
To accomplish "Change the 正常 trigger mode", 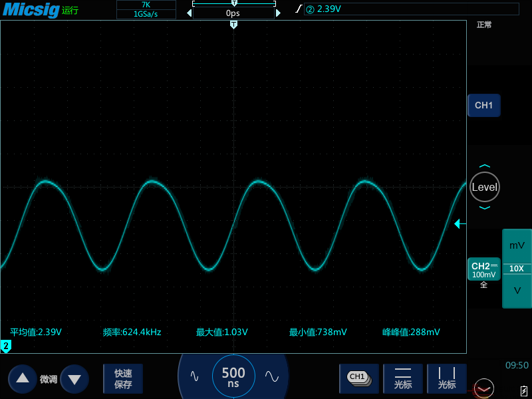I will tap(484, 25).
